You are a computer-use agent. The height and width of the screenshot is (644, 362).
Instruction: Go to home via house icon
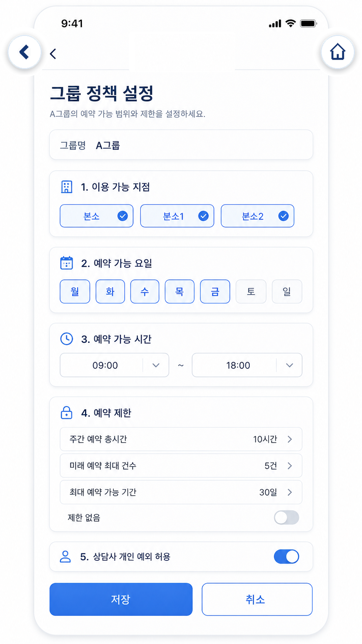click(338, 52)
